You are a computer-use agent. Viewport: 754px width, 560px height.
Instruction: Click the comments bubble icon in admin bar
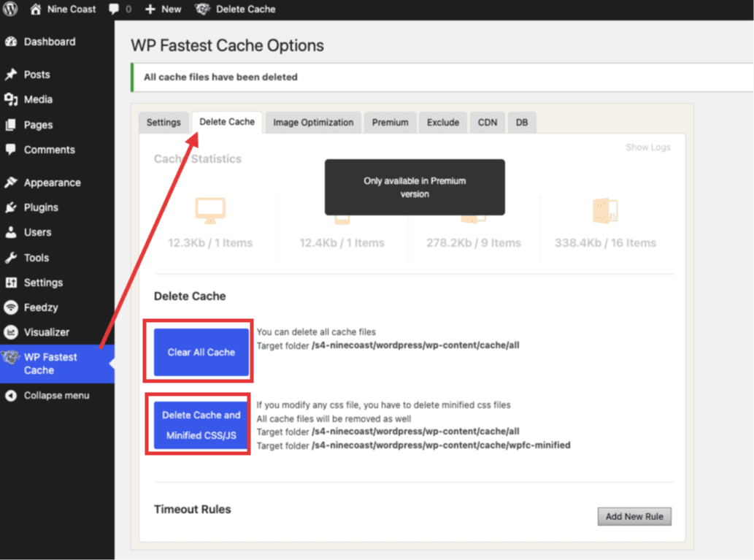[114, 9]
